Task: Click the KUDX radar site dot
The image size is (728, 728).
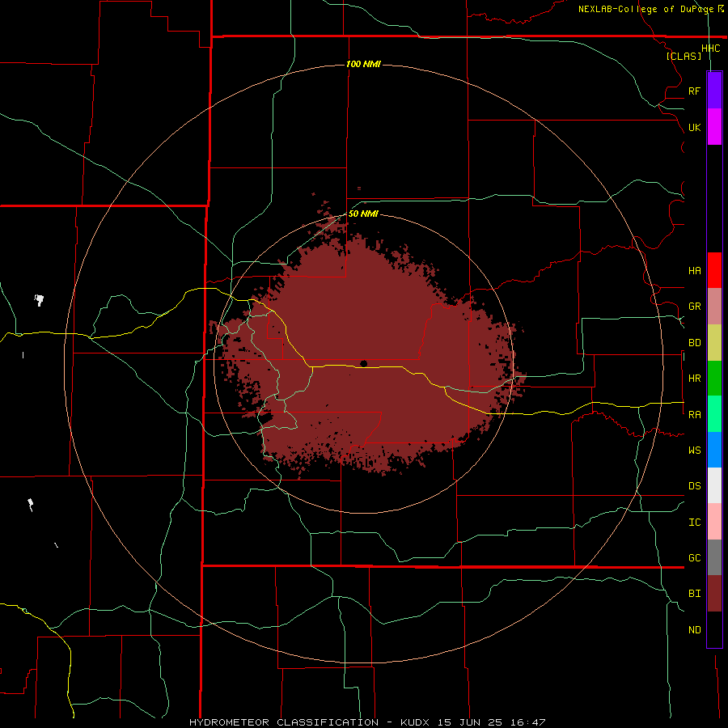Action: coord(363,363)
